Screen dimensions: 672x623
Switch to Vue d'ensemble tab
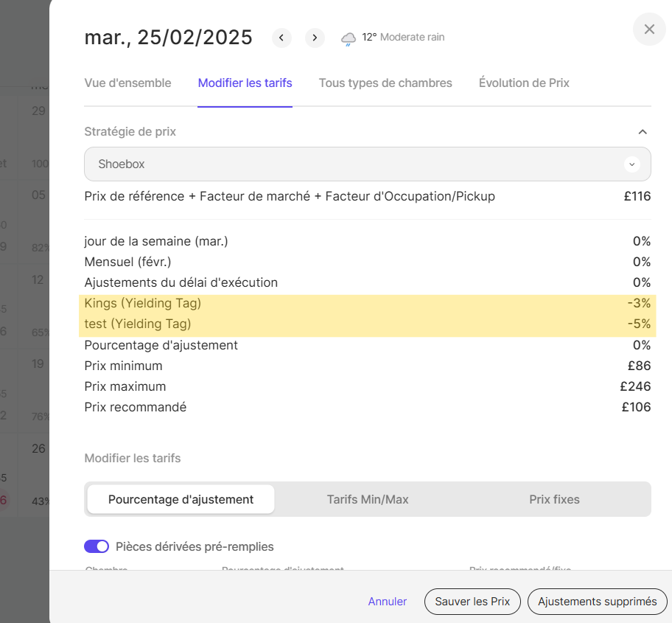tap(127, 83)
